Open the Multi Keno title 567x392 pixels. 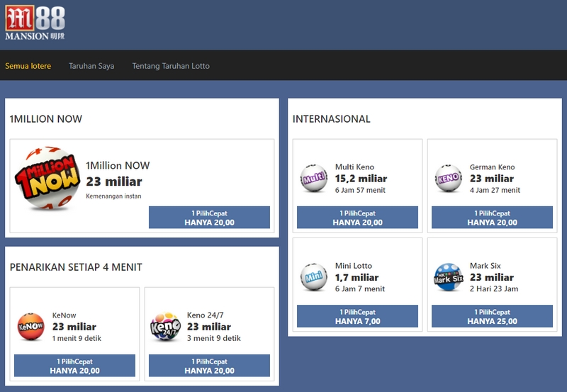coord(354,167)
